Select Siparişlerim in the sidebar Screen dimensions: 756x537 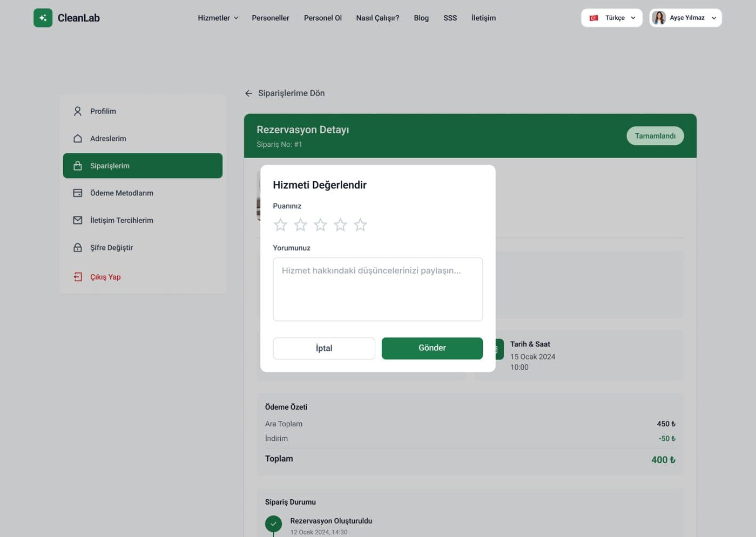pyautogui.click(x=143, y=166)
